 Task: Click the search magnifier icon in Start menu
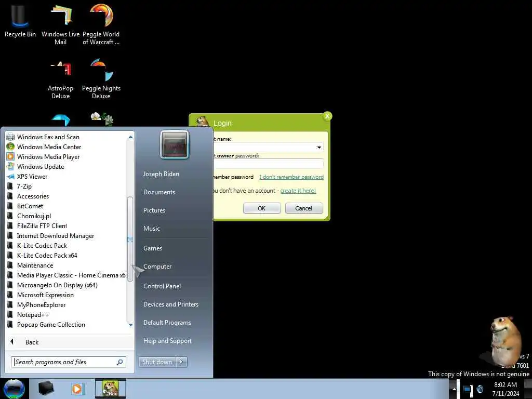(x=120, y=362)
